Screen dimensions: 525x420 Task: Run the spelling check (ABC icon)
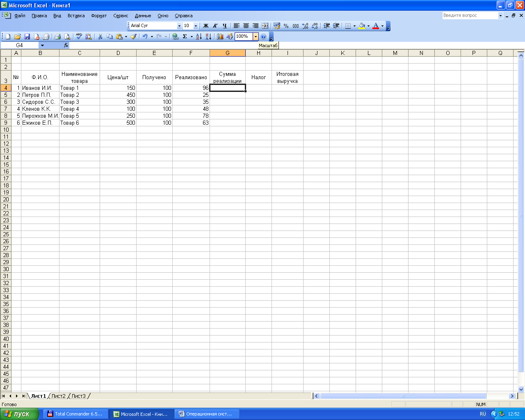(x=79, y=37)
